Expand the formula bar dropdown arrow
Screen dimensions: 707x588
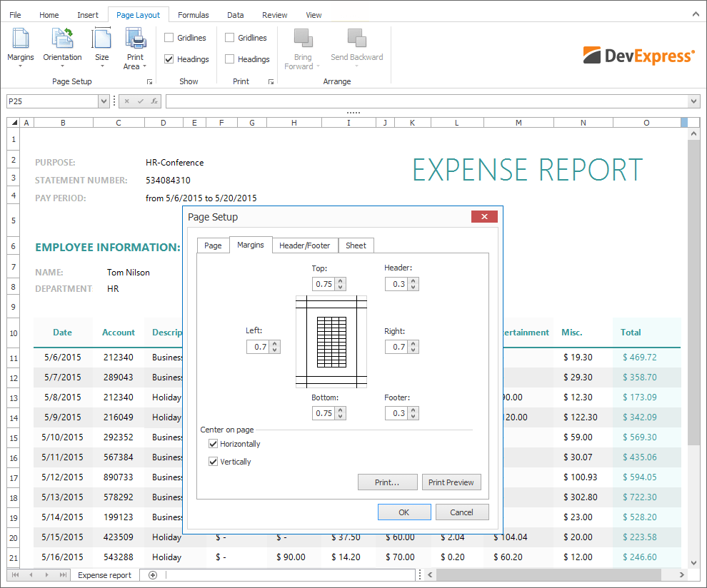point(693,101)
